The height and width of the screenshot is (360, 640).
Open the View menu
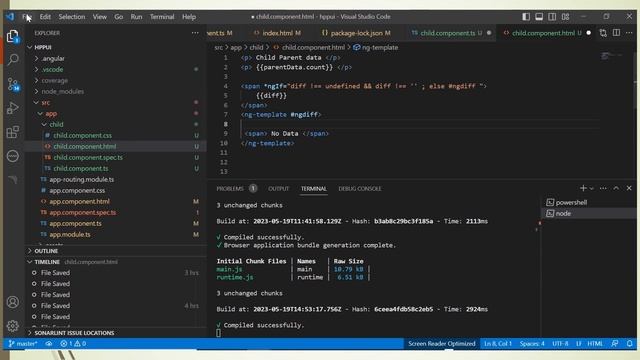pyautogui.click(x=100, y=17)
